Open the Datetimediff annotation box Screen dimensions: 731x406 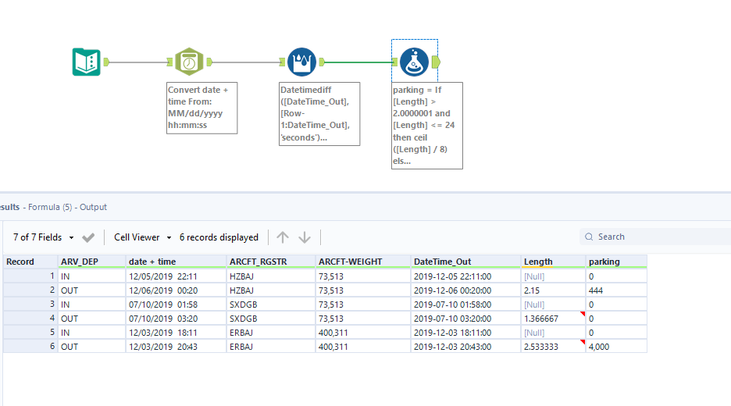coord(319,114)
